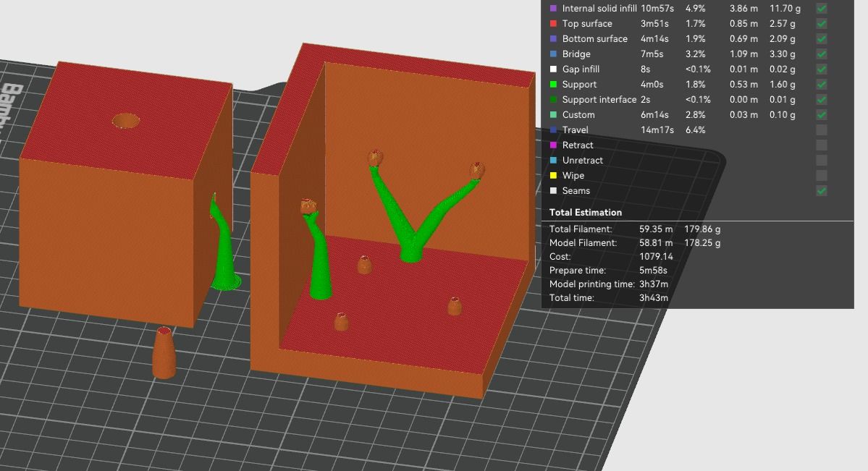Select the Bridge legend label
The width and height of the screenshot is (868, 471).
(576, 54)
